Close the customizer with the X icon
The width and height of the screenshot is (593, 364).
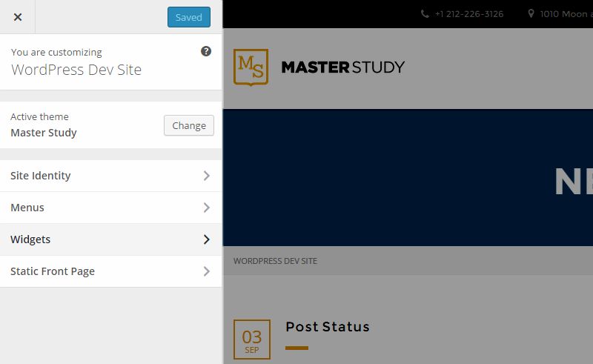(x=17, y=17)
